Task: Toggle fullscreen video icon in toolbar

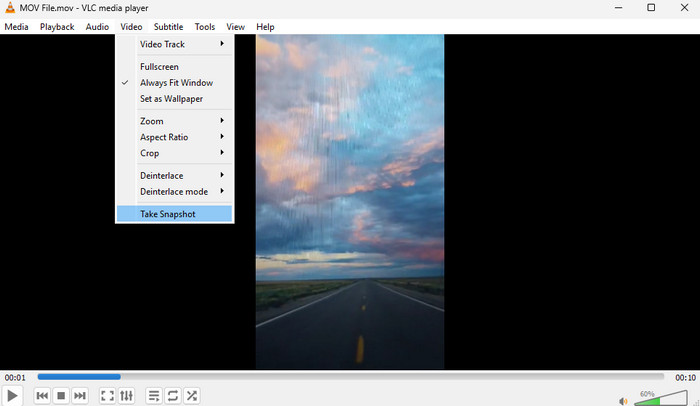Action: point(107,396)
